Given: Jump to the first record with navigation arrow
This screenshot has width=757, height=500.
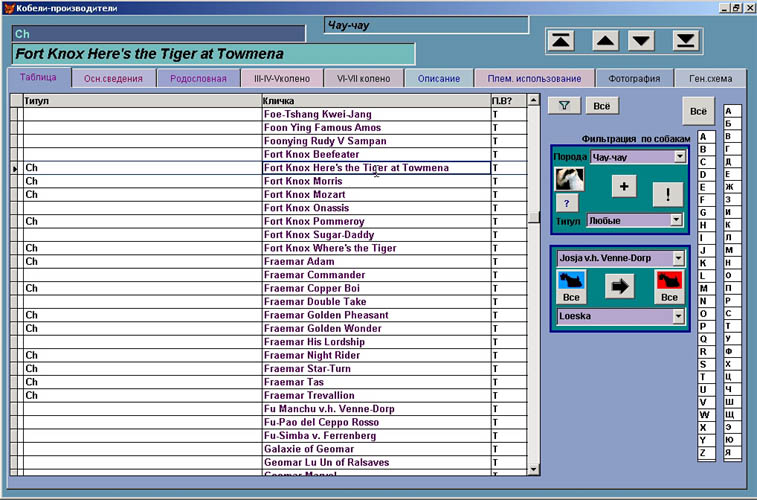Looking at the screenshot, I should coord(562,41).
